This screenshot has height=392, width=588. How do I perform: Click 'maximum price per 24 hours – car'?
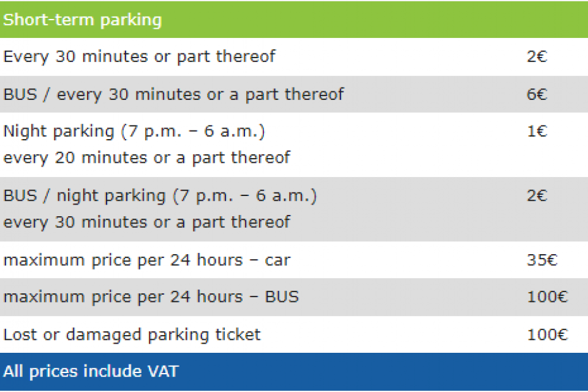(x=146, y=260)
